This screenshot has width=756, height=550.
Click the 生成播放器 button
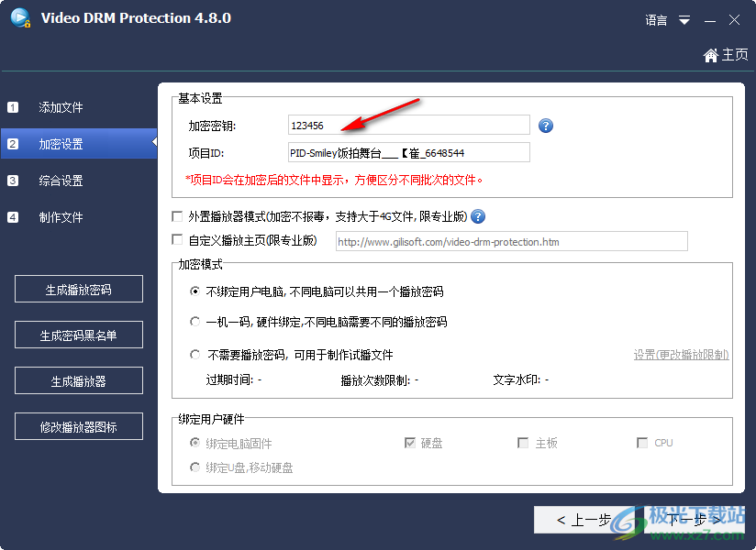tap(79, 380)
